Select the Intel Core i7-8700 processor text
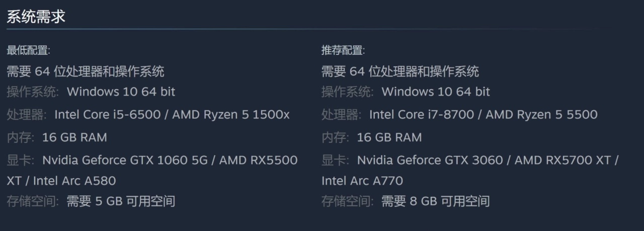This screenshot has height=231, width=644. pyautogui.click(x=422, y=115)
